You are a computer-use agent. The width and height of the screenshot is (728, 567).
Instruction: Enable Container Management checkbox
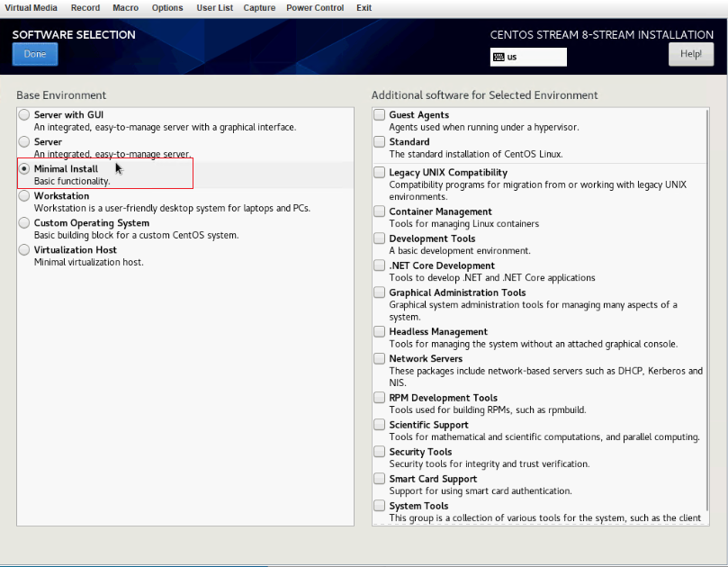pyautogui.click(x=380, y=211)
